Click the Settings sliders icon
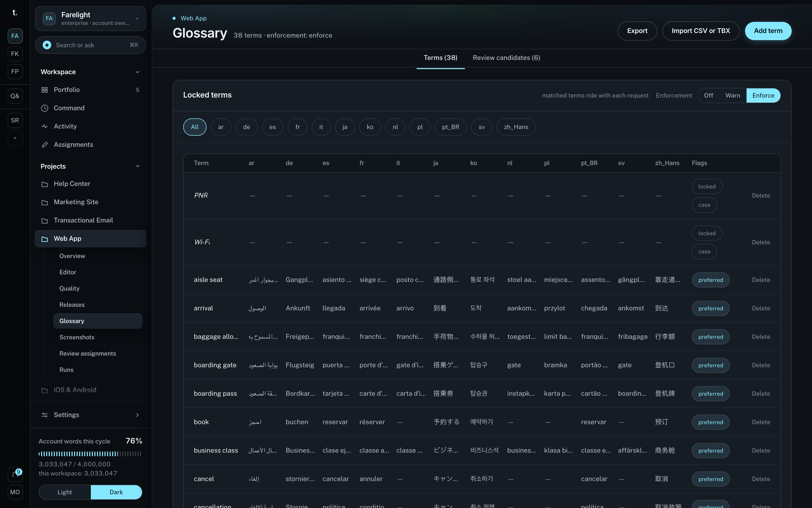This screenshot has height=508, width=812. point(45,415)
